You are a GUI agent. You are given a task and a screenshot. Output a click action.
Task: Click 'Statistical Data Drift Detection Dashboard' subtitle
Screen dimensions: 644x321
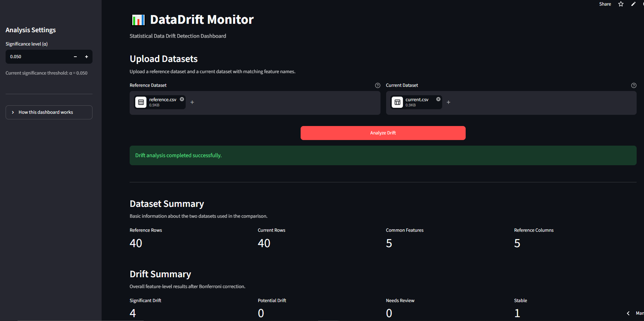(178, 36)
